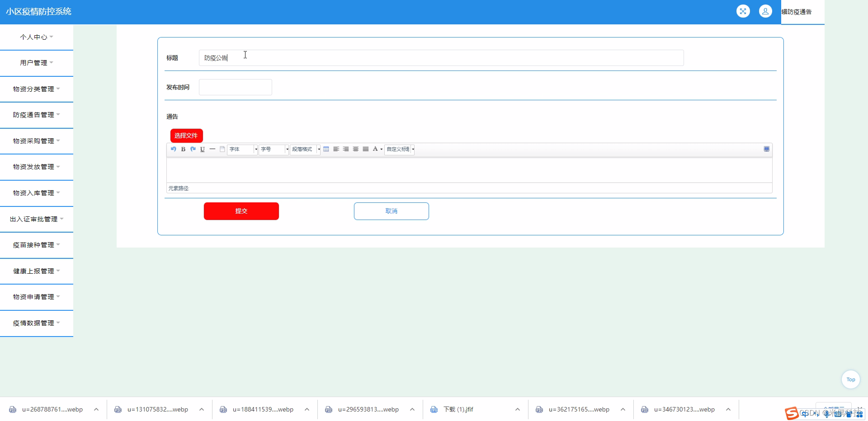The width and height of the screenshot is (868, 421).
Task: Toggle underline formatting in the editor
Action: click(x=203, y=149)
